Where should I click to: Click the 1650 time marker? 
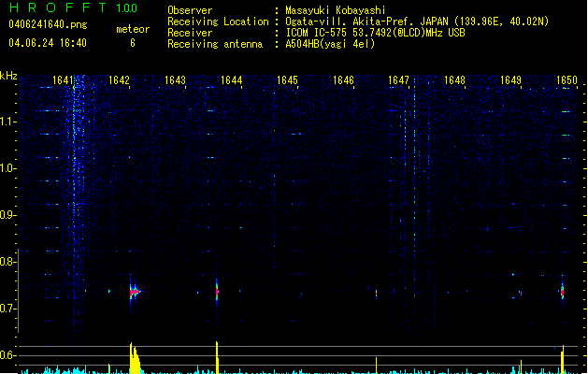coord(566,80)
